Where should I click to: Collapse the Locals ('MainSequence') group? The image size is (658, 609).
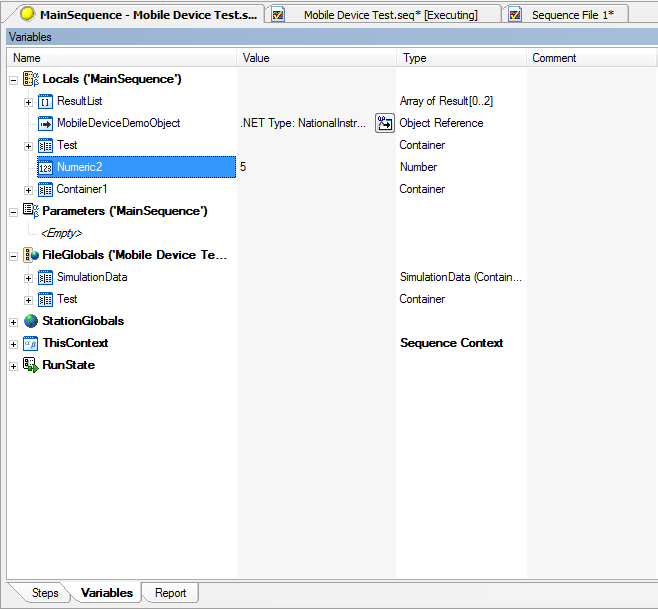13,79
